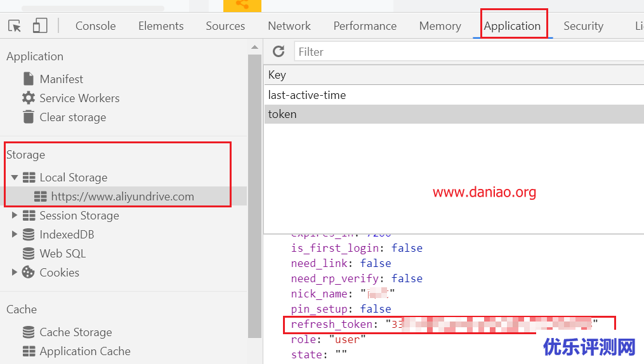Click the Cache Storage database icon

point(29,332)
